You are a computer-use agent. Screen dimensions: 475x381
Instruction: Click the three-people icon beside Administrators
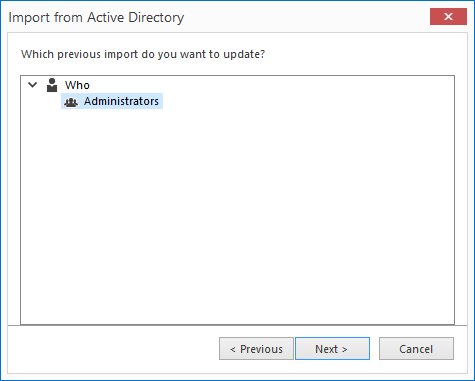(x=71, y=102)
